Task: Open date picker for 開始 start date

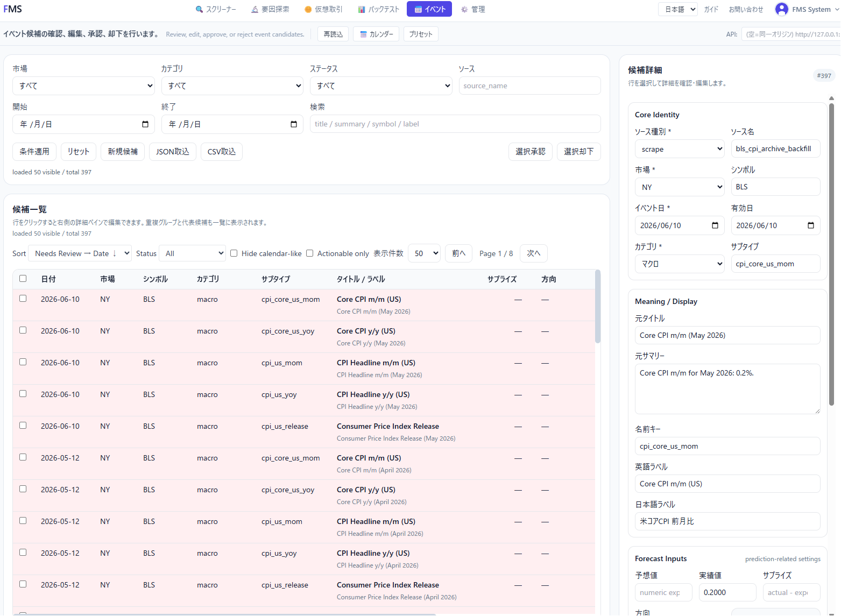Action: 145,124
